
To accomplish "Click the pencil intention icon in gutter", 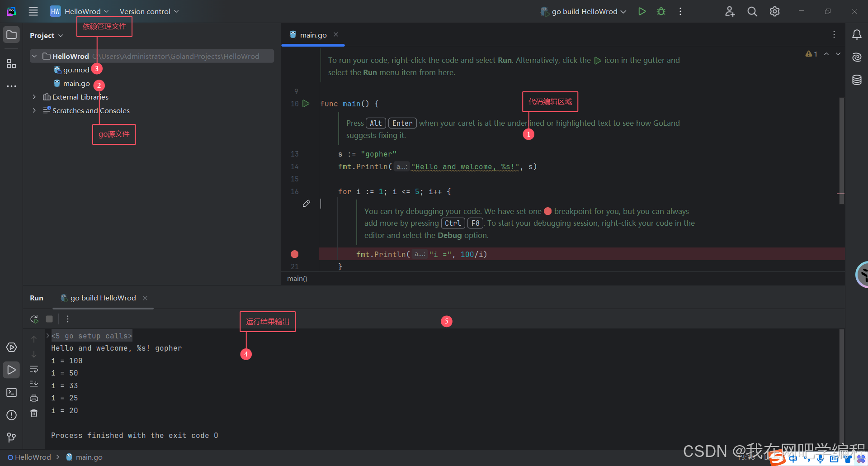I will 307,204.
